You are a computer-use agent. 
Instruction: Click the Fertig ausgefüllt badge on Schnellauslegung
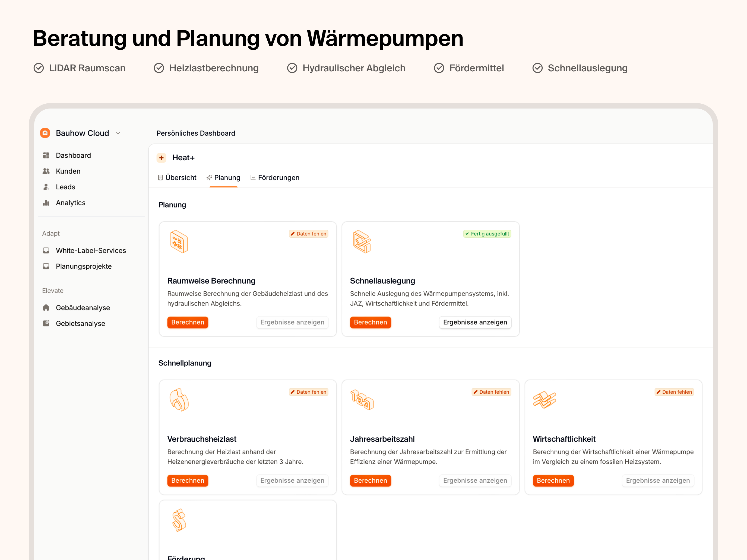(x=487, y=234)
